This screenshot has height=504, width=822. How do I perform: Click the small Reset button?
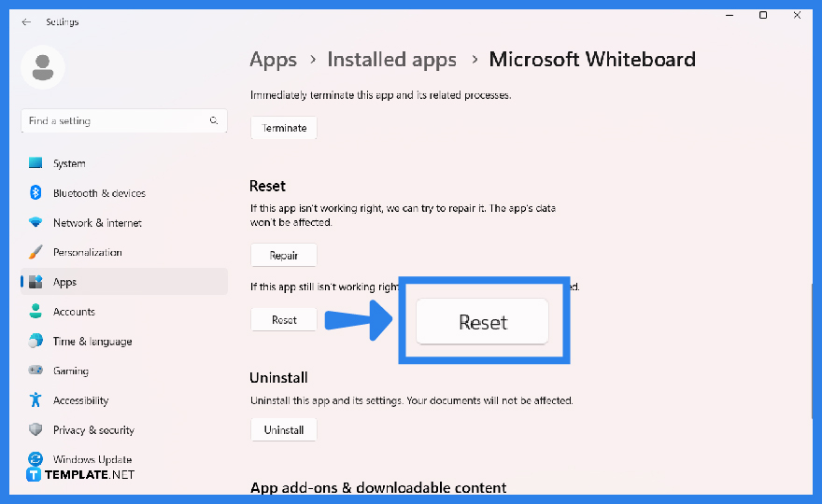point(284,319)
